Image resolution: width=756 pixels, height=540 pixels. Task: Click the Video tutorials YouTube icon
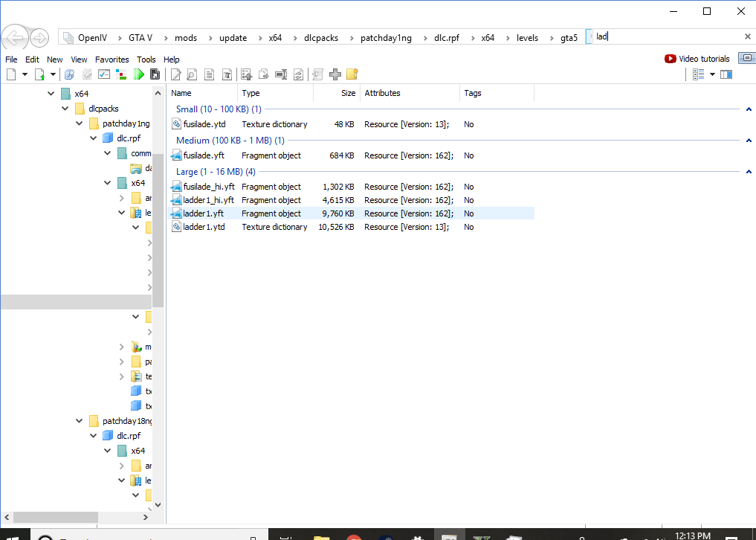(x=671, y=59)
